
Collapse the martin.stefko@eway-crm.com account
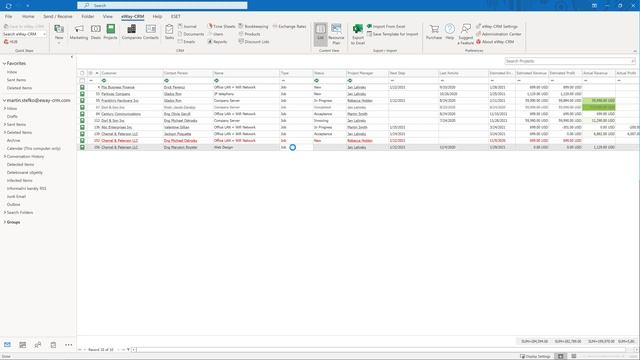coord(4,100)
